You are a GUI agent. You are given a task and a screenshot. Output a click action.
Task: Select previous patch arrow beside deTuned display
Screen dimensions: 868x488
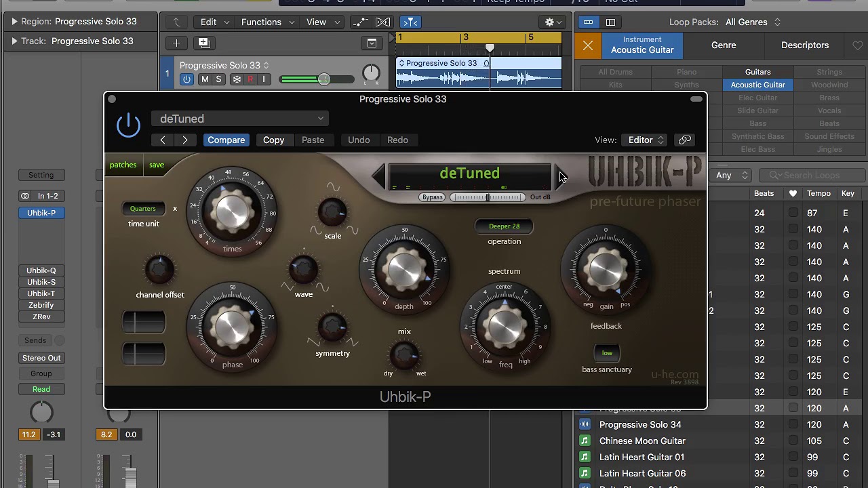point(379,176)
